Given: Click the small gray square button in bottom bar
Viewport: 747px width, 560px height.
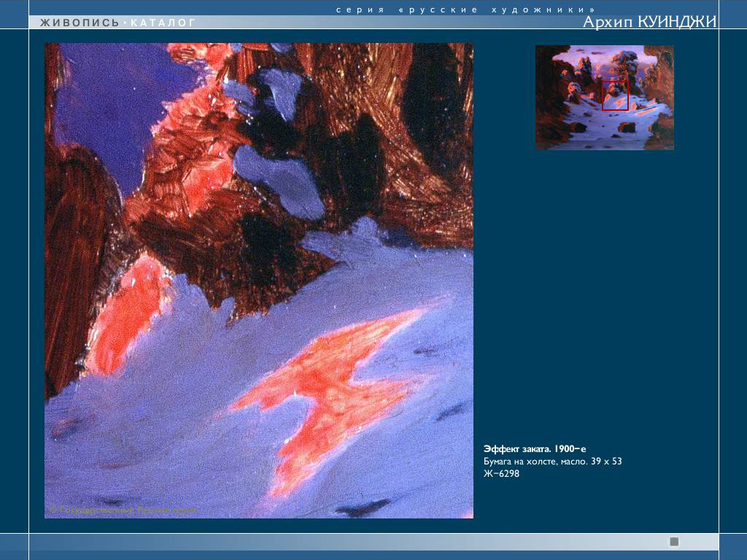Looking at the screenshot, I should tap(674, 542).
